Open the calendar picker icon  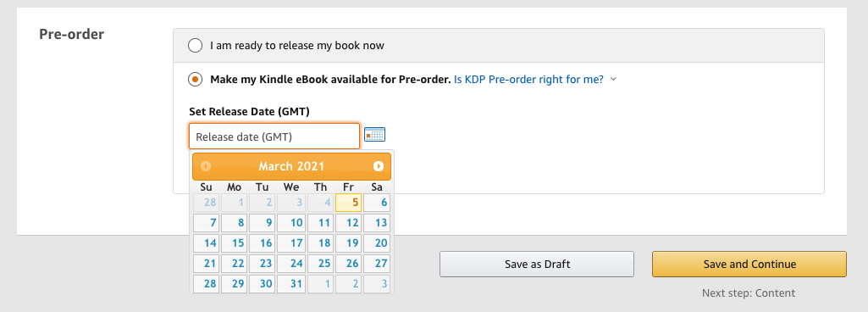(375, 135)
